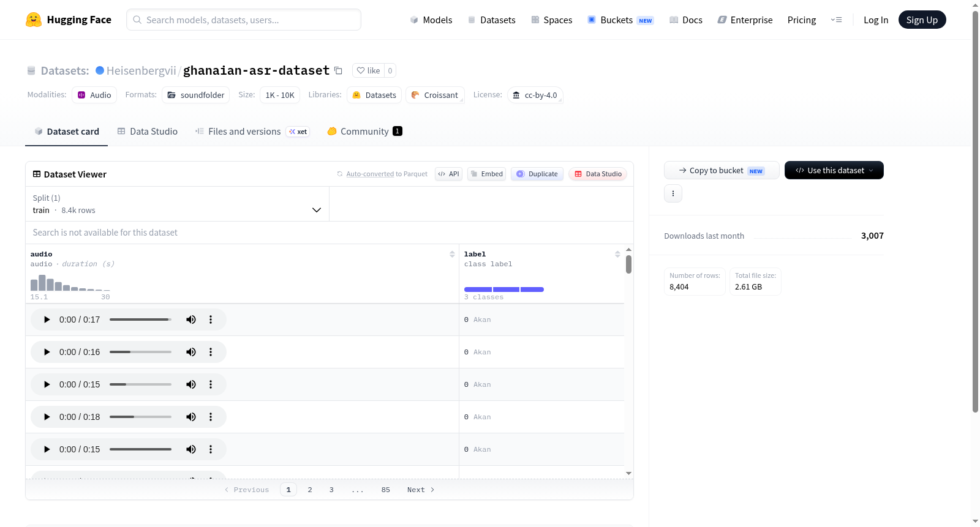Open the Community tab
The image size is (980, 527).
coord(365,132)
